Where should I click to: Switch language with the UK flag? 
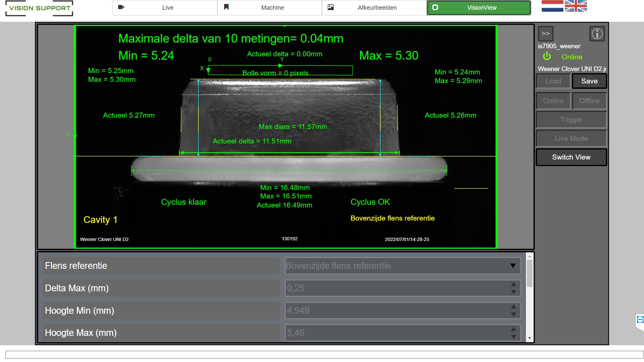point(576,6)
